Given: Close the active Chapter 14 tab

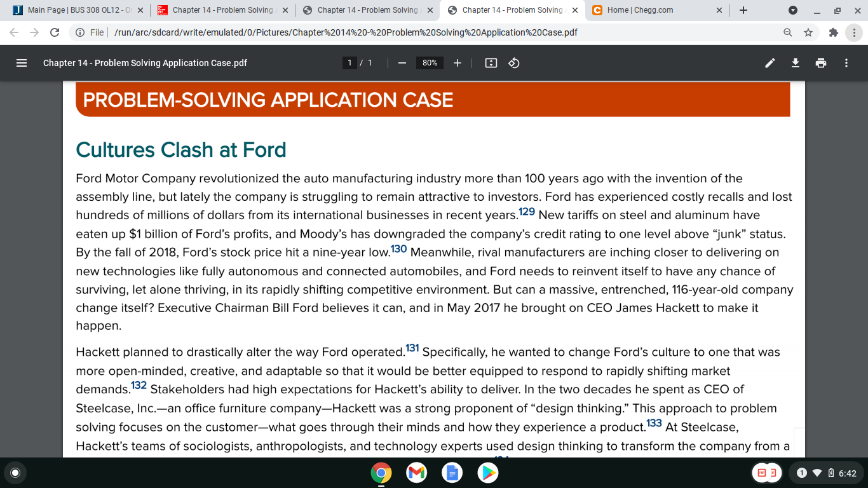Looking at the screenshot, I should coord(574,10).
